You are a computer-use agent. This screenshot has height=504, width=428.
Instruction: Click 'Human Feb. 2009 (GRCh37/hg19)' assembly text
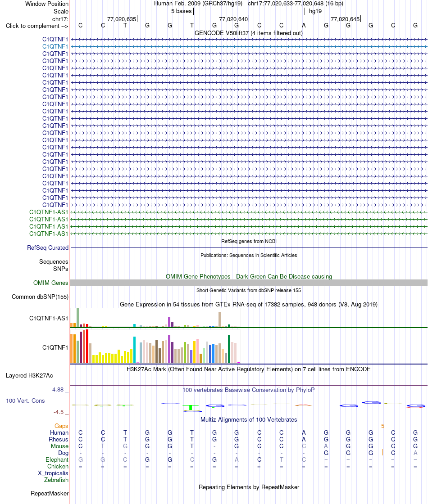[198, 4]
